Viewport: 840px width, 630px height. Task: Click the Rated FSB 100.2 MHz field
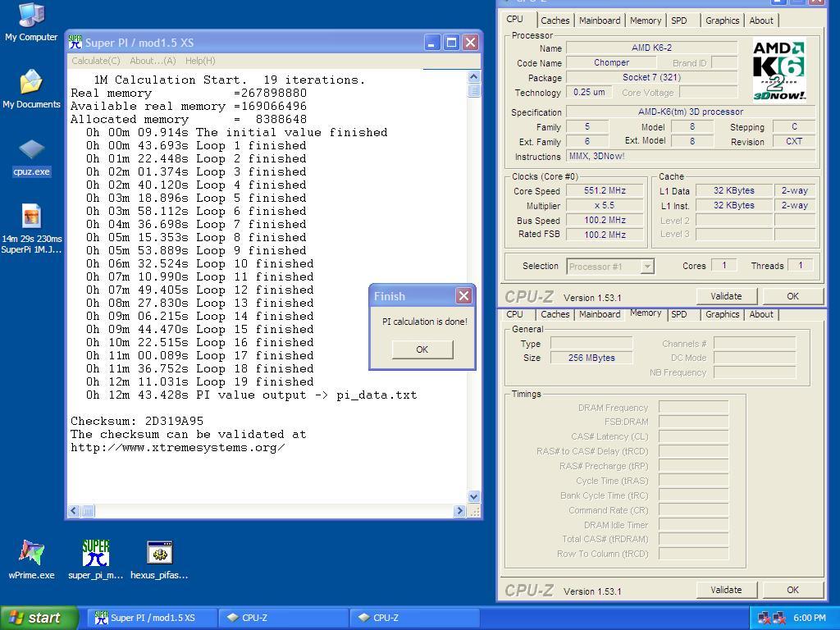605,235
